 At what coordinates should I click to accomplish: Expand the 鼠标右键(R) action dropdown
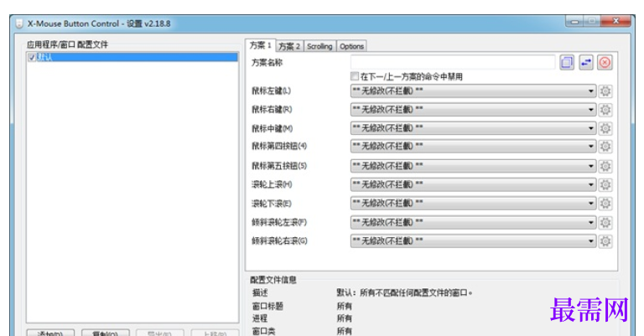coord(473,110)
